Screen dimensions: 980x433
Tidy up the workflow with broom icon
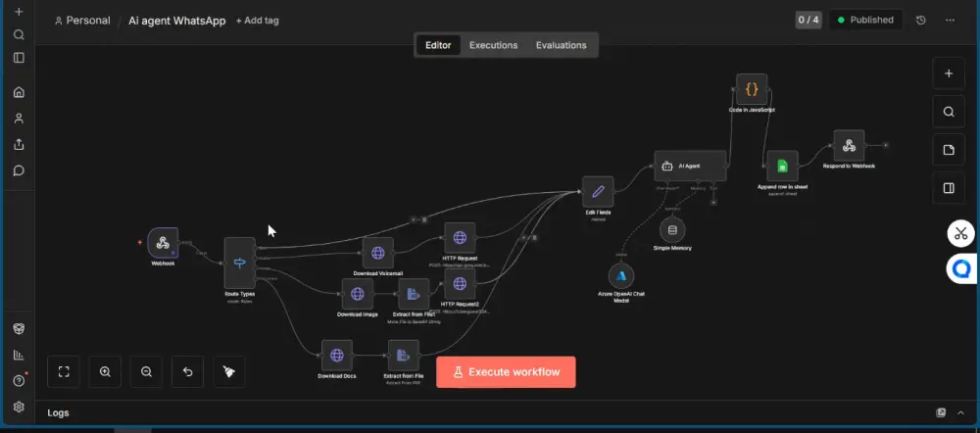(228, 371)
